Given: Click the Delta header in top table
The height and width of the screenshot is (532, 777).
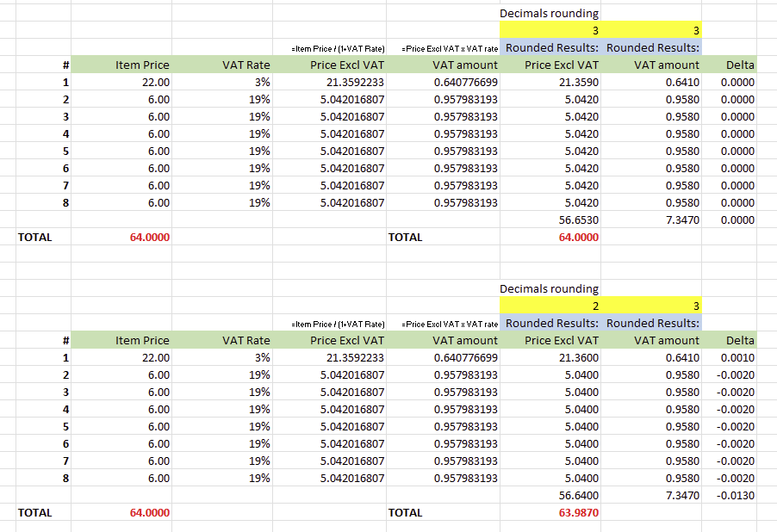Looking at the screenshot, I should pyautogui.click(x=740, y=65).
